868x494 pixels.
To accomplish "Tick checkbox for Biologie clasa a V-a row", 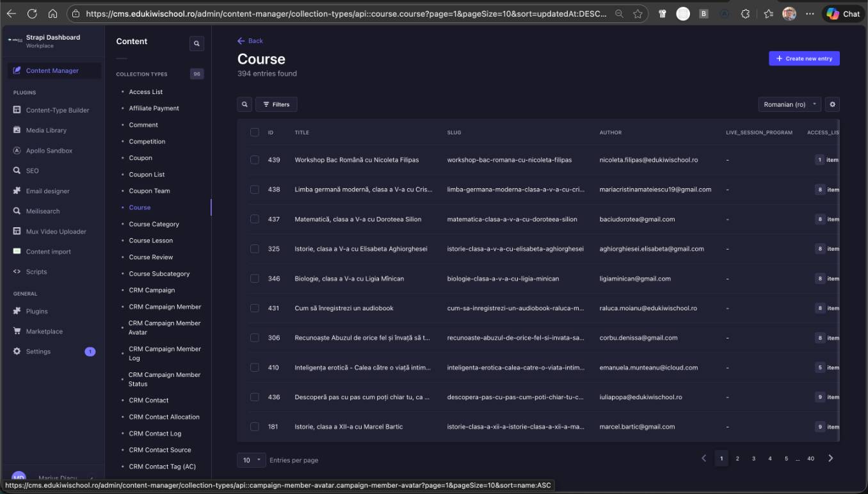I will 254,278.
